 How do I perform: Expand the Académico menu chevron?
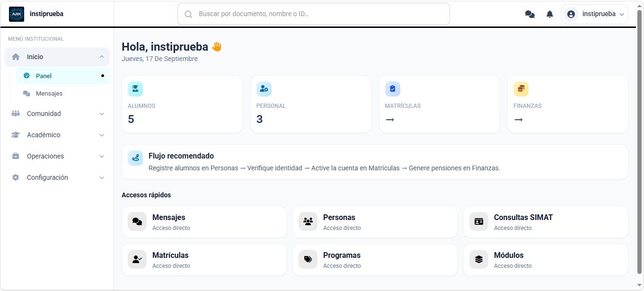point(102,135)
